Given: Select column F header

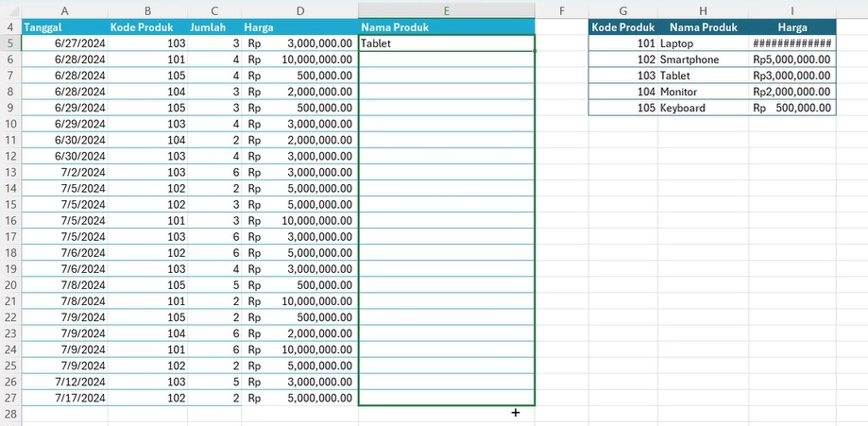Looking at the screenshot, I should (561, 9).
